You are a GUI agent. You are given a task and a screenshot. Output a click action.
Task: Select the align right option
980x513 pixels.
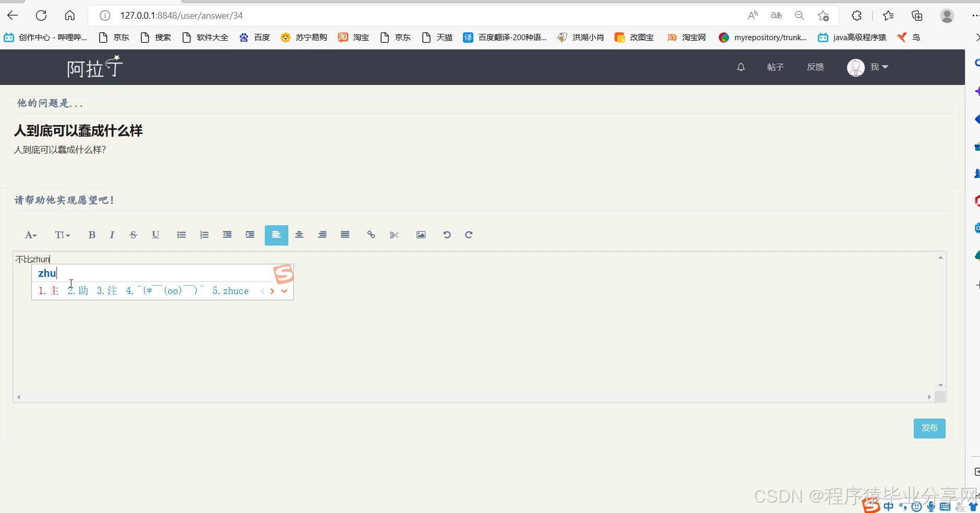[322, 235]
